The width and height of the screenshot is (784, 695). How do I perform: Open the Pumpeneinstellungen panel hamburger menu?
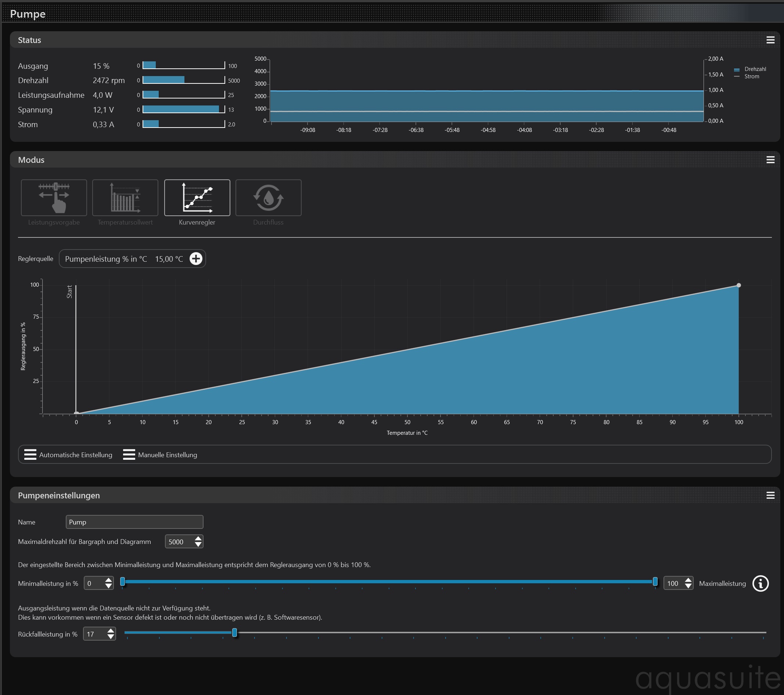click(770, 495)
